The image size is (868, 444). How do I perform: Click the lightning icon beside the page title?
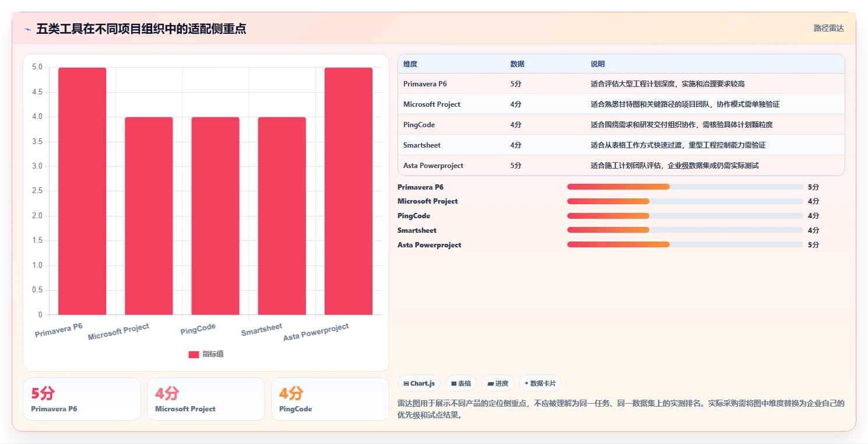click(27, 29)
